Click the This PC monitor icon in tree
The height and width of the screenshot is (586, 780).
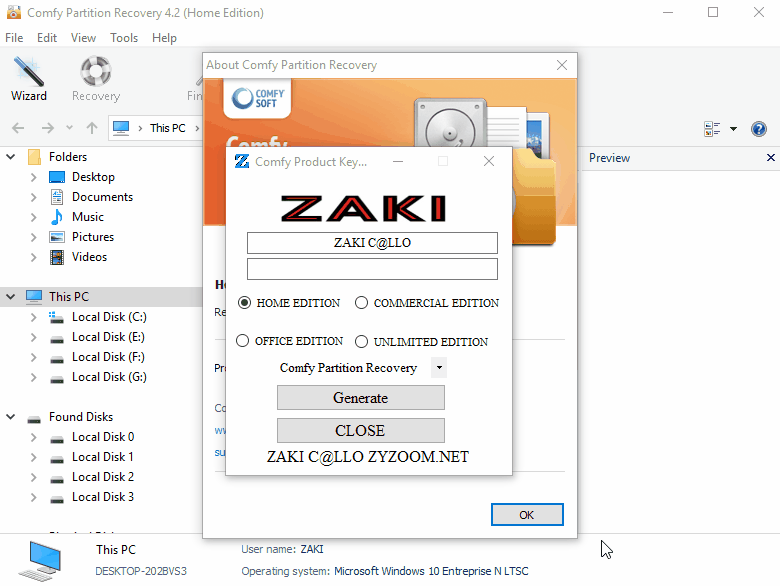pyautogui.click(x=34, y=297)
